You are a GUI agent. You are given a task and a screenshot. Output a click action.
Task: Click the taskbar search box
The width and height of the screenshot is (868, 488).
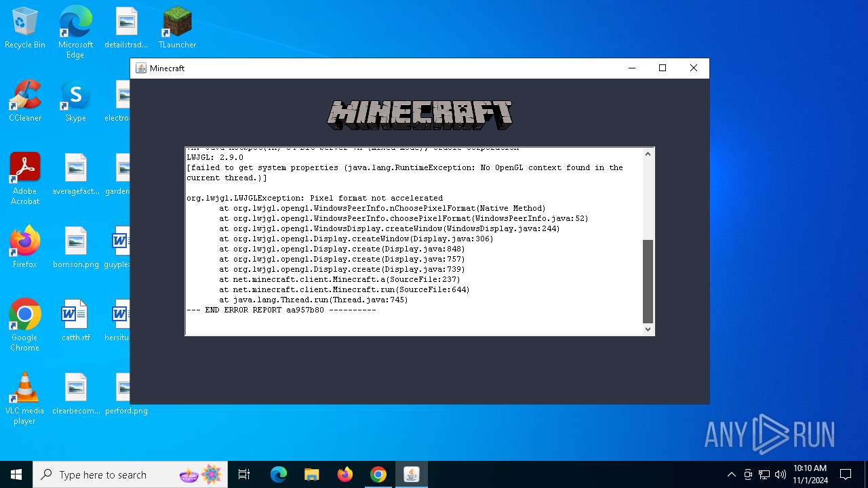pos(130,474)
